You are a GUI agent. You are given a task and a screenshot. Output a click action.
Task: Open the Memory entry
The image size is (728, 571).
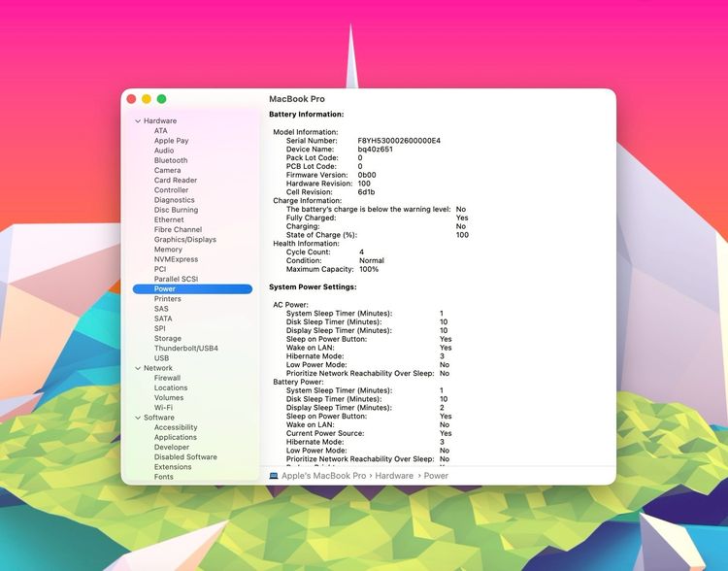pos(168,250)
